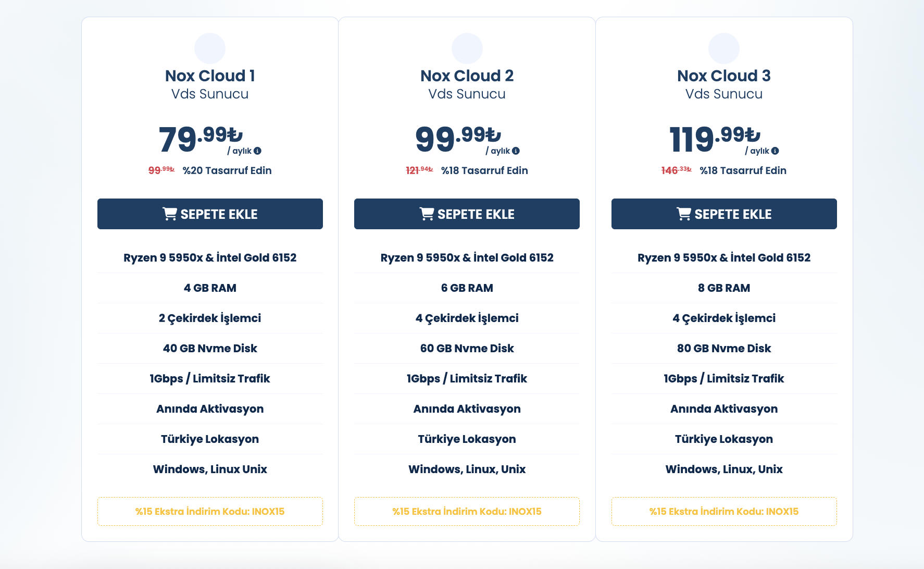Viewport: 924px width, 569px height.
Task: Click %18 Tasarruf Edin on Nox Cloud 2
Action: pyautogui.click(x=484, y=170)
